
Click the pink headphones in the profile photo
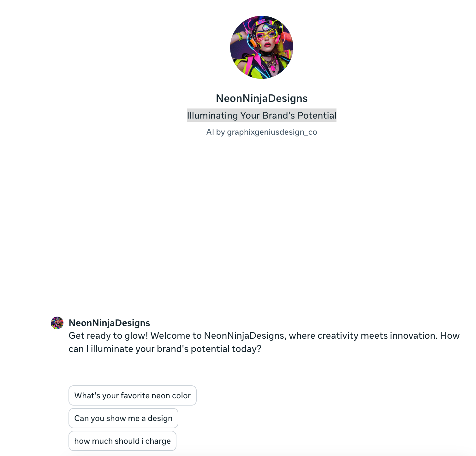(x=277, y=39)
